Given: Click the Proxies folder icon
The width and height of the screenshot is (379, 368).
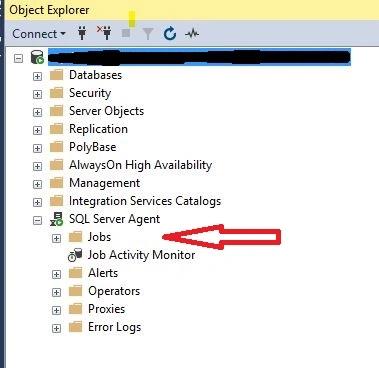Looking at the screenshot, I should point(75,309).
